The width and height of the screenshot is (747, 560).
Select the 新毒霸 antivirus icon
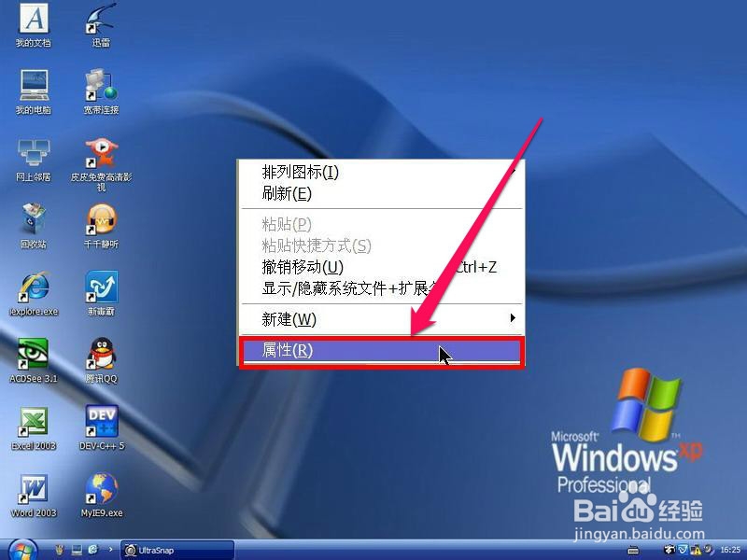[x=101, y=293]
